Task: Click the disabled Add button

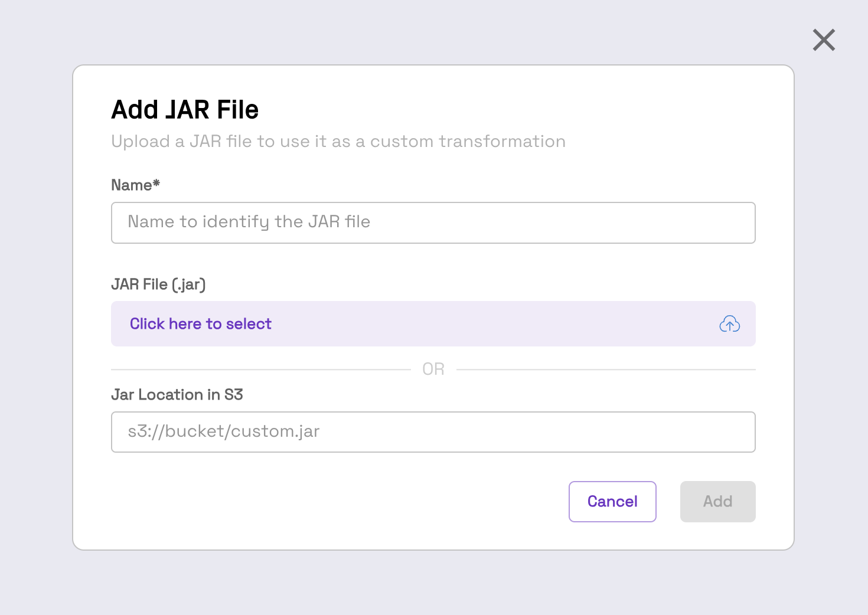Action: 718,502
